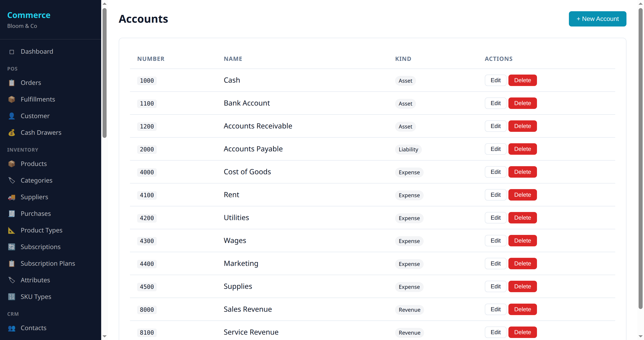Click the Product Types ruler icon

click(11, 230)
